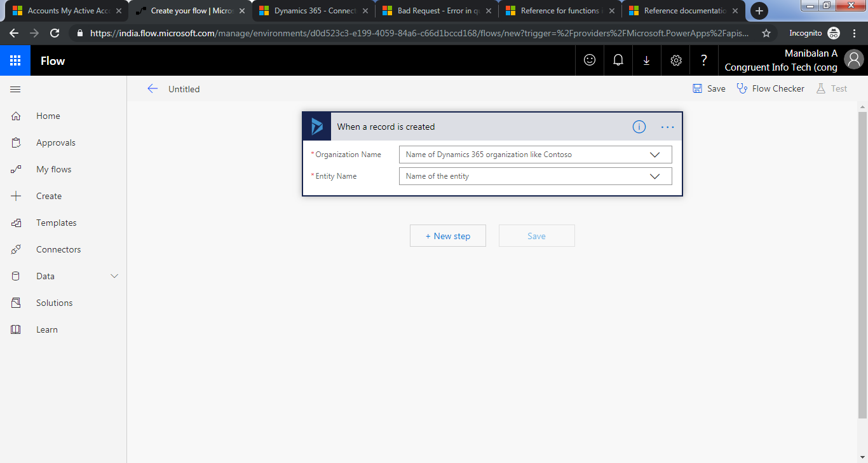Open the Chrome three-dots menu
This screenshot has width=868, height=463.
856,33
